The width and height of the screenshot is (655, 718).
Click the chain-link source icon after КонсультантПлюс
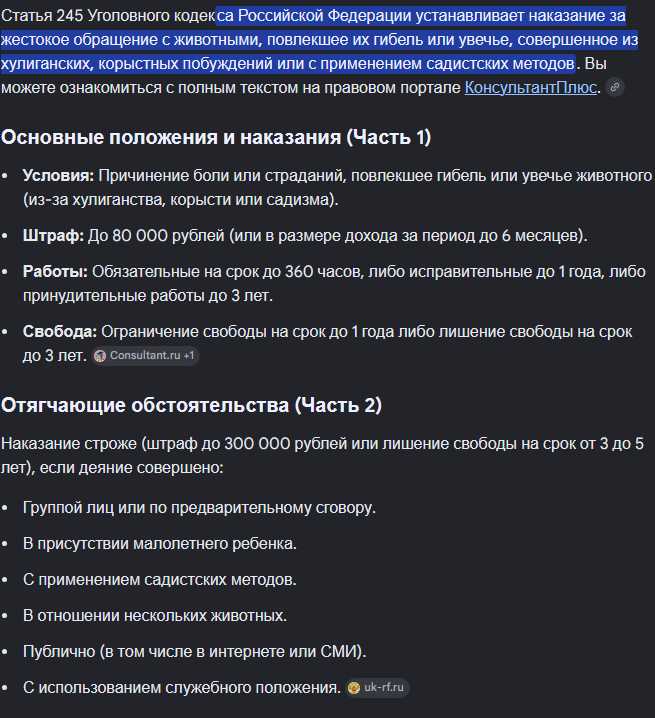[x=615, y=87]
